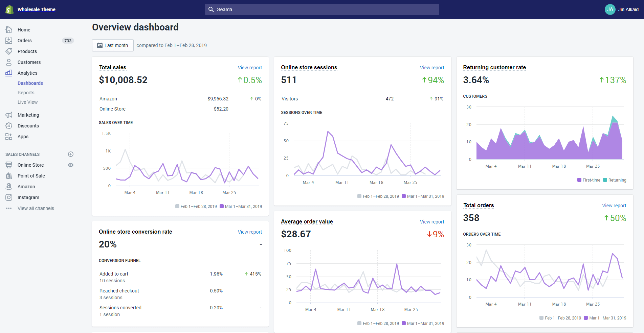Open the Last month date picker
The width and height of the screenshot is (644, 333).
coord(113,45)
